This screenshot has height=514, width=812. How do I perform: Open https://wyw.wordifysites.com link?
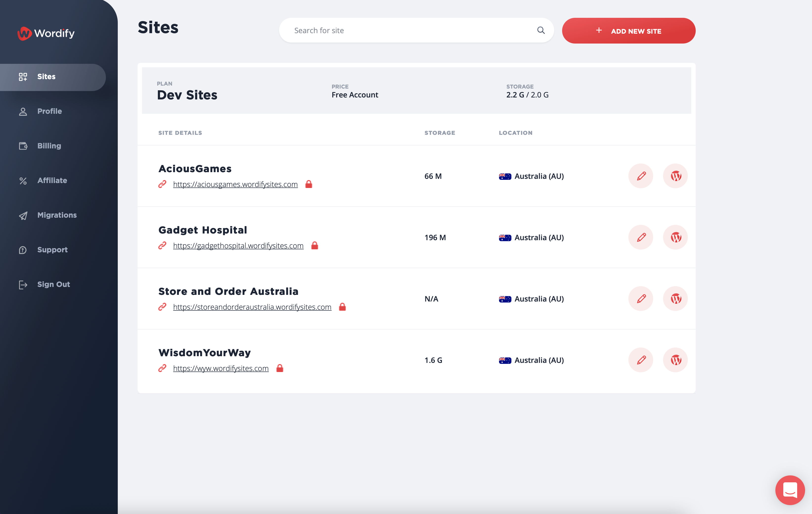click(x=221, y=368)
